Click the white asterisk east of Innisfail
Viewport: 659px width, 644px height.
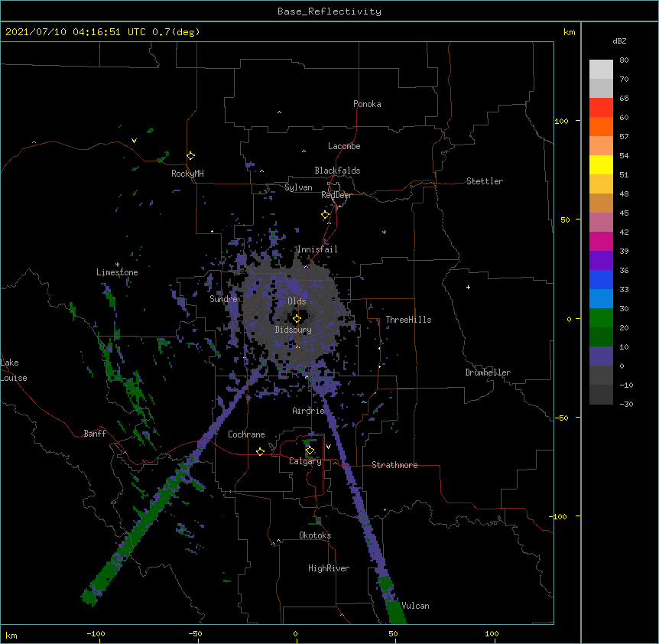384,232
